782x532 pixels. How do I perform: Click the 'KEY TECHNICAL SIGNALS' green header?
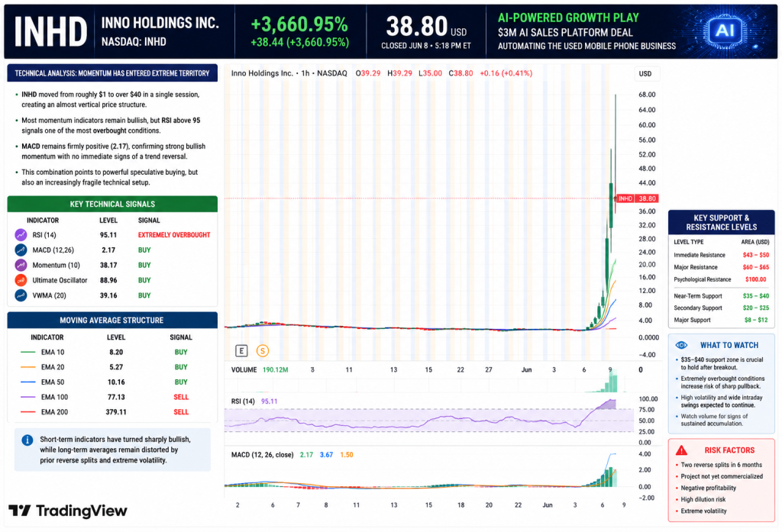pyautogui.click(x=112, y=204)
